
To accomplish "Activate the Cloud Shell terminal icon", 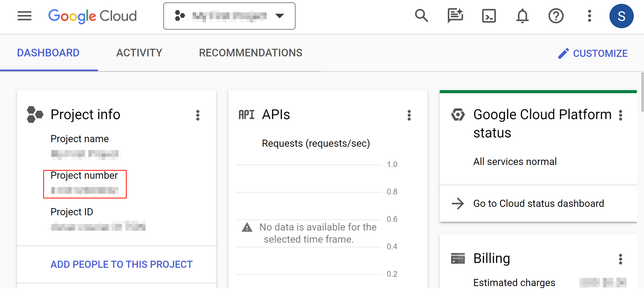I will (x=489, y=16).
